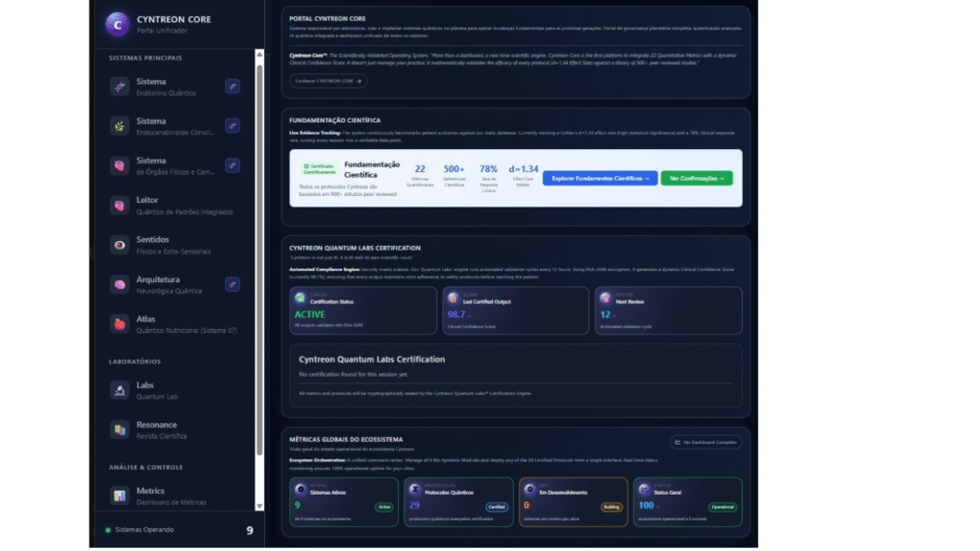Click the Resonance journal icon
Image resolution: width=980 pixels, height=551 pixels.
click(x=119, y=430)
